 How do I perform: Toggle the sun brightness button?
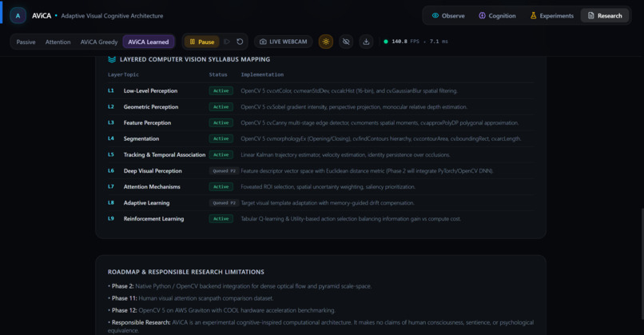click(x=326, y=42)
